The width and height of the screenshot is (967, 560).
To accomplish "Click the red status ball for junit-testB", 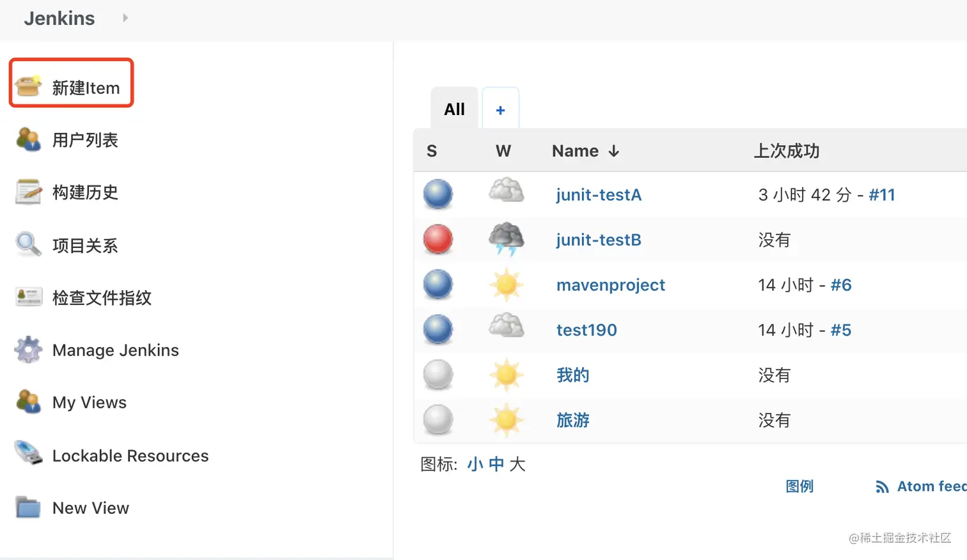I will tap(438, 240).
